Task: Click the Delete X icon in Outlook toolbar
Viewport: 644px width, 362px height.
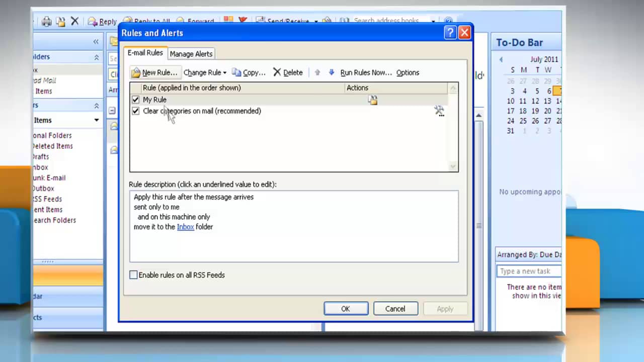Action: coord(74,21)
